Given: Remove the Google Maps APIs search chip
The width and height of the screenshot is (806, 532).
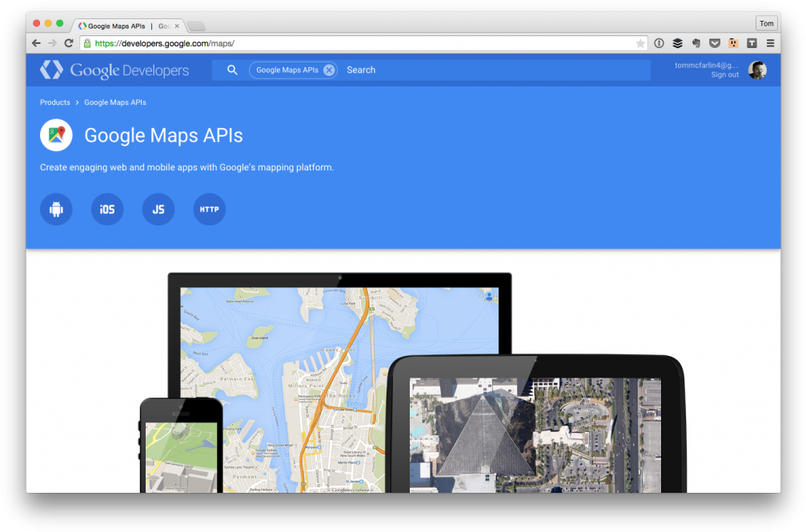Looking at the screenshot, I should (328, 70).
